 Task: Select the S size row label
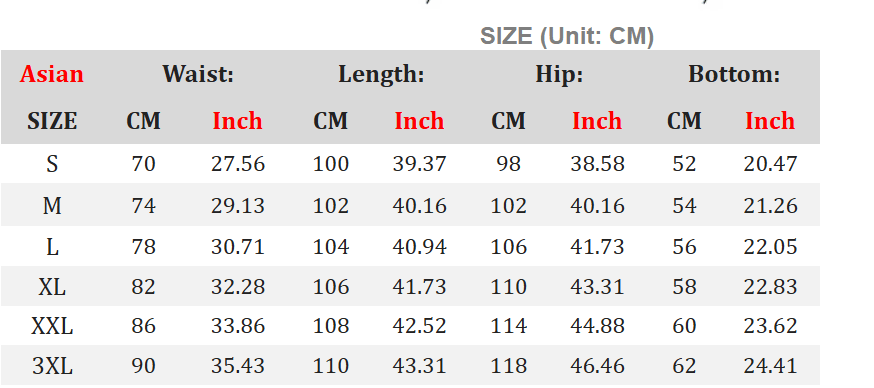[52, 164]
